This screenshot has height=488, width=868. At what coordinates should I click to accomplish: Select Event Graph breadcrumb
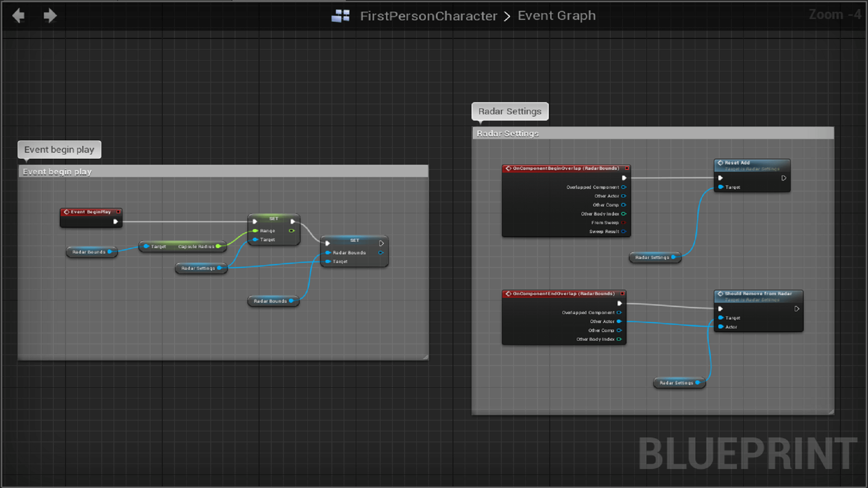[557, 15]
